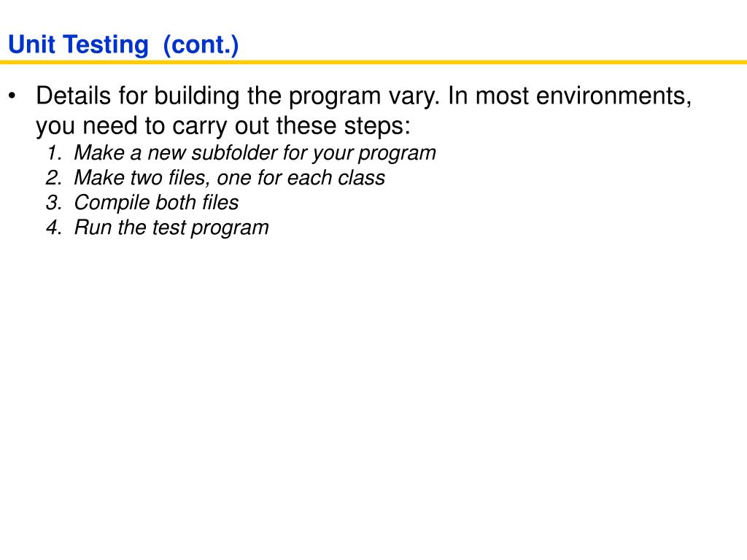Image resolution: width=747 pixels, height=560 pixels.
Task: Click the bullet point before 'Details'
Action: (12, 96)
